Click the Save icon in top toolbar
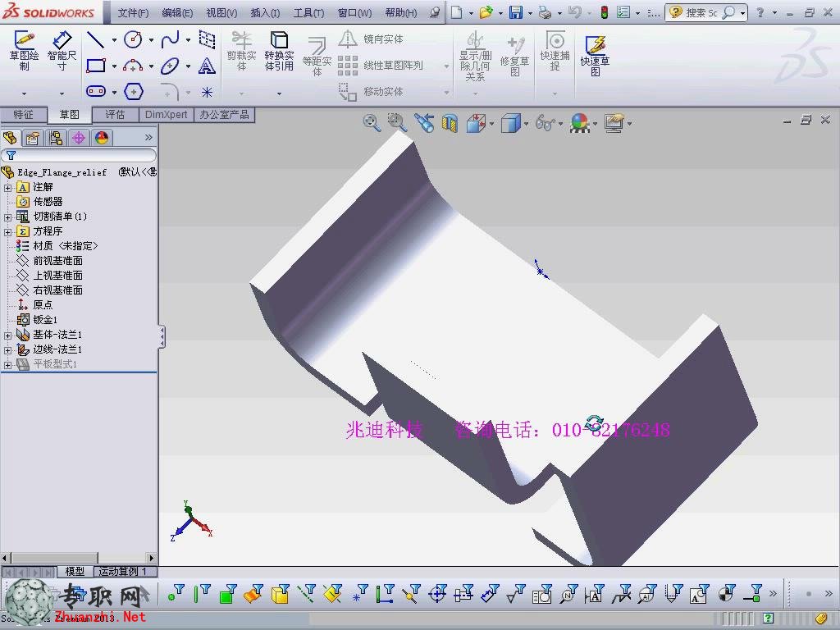Screen dimensions: 840x630 515,12
